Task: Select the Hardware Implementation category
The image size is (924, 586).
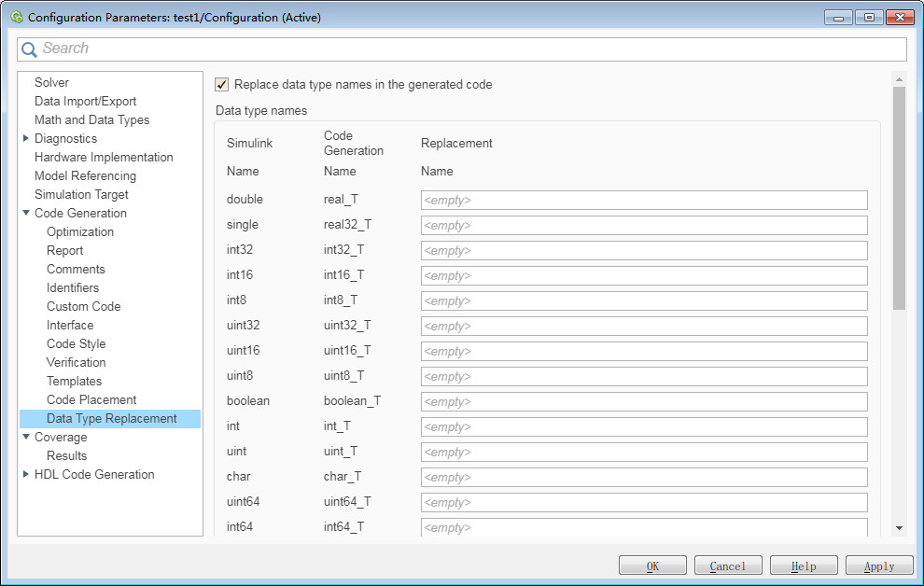Action: pos(103,157)
